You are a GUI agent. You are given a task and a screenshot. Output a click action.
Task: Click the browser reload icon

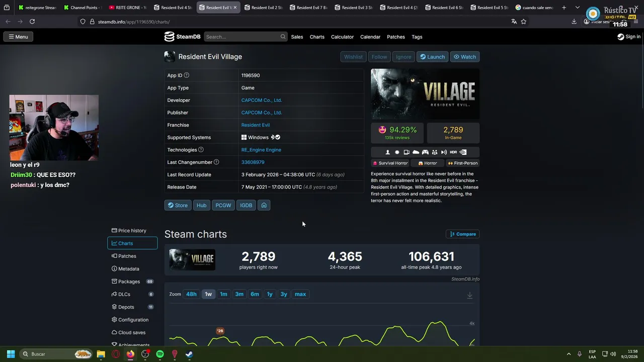point(32,22)
